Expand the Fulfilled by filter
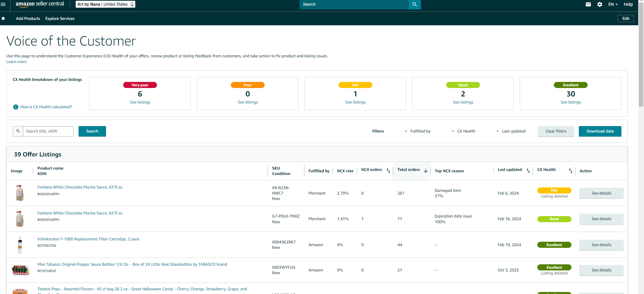 coord(418,131)
